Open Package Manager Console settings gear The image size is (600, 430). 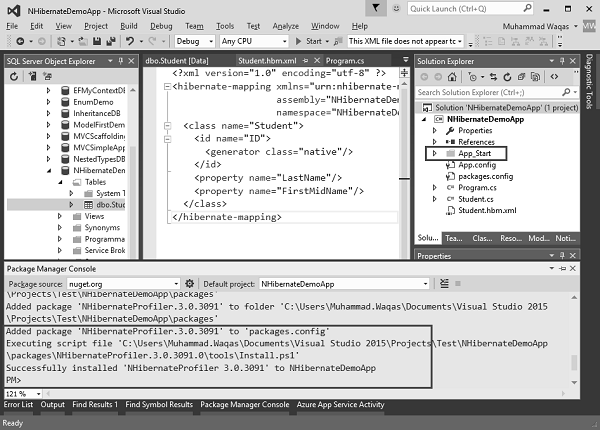pos(189,283)
